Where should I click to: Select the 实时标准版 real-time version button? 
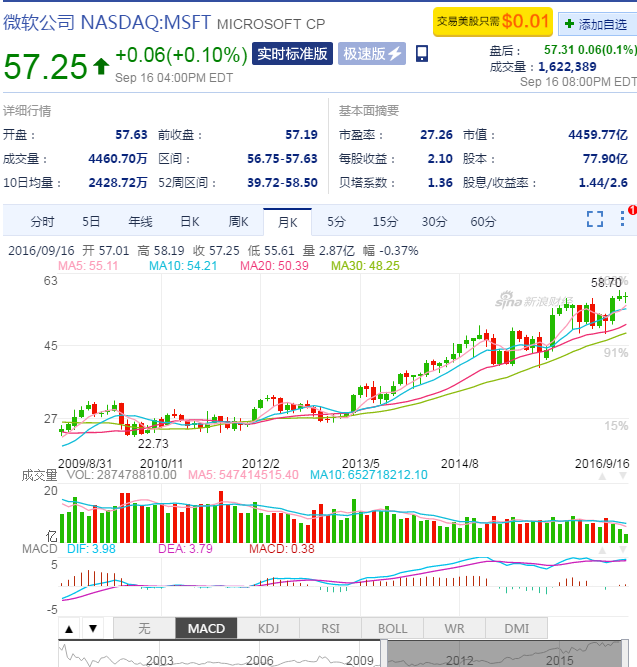pos(292,54)
